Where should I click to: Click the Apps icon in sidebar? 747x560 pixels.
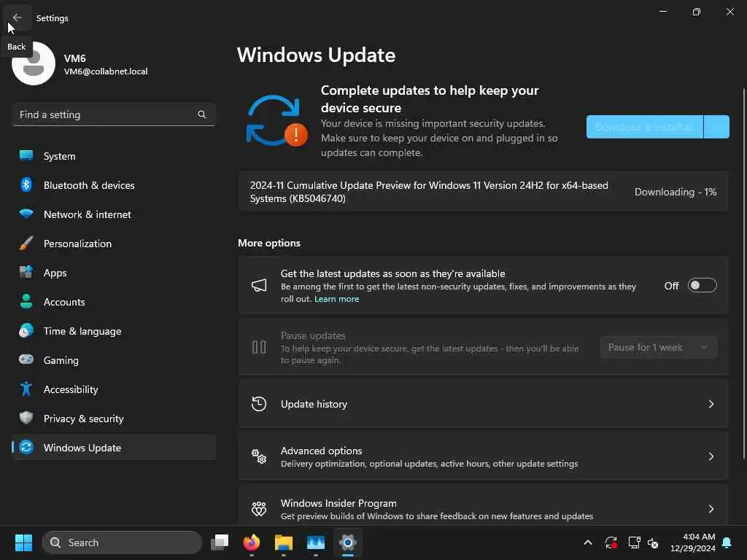tap(26, 273)
